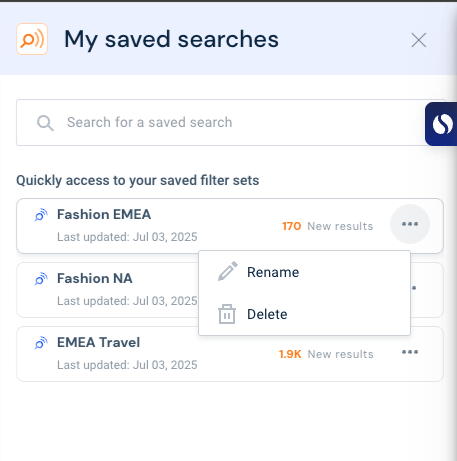
Task: Click the pencil icon next to Rename
Action: click(x=228, y=271)
